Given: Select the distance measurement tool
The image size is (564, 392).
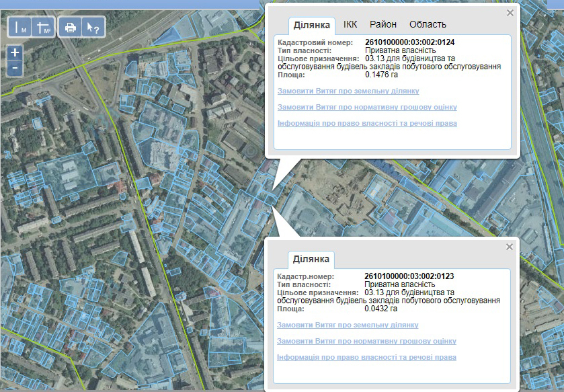Looking at the screenshot, I should 22,28.
